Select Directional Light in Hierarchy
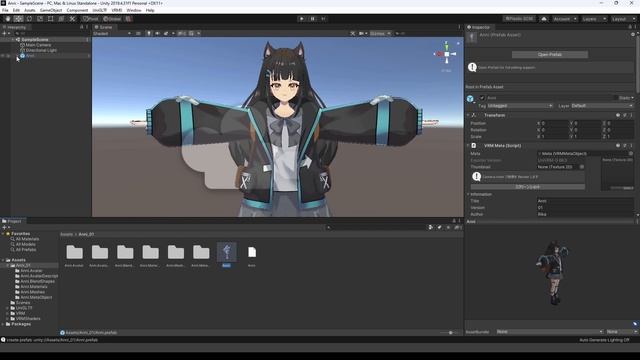 coord(41,50)
